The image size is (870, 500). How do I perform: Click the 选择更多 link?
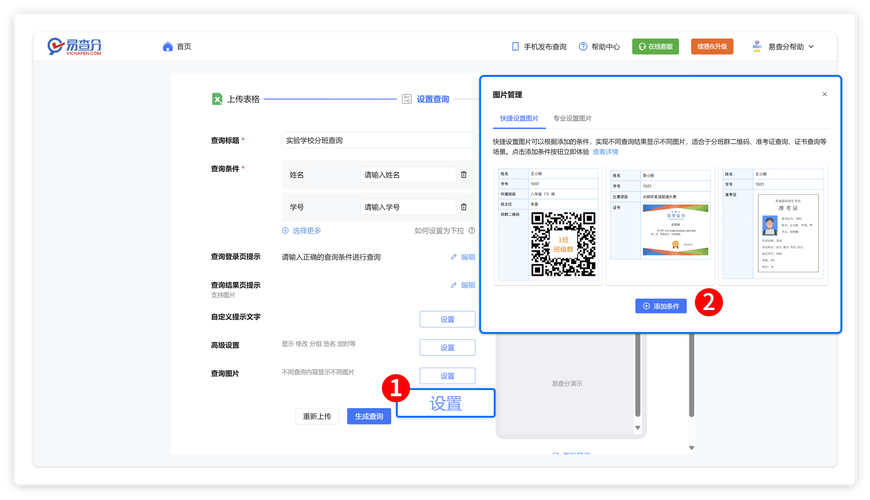pos(307,230)
